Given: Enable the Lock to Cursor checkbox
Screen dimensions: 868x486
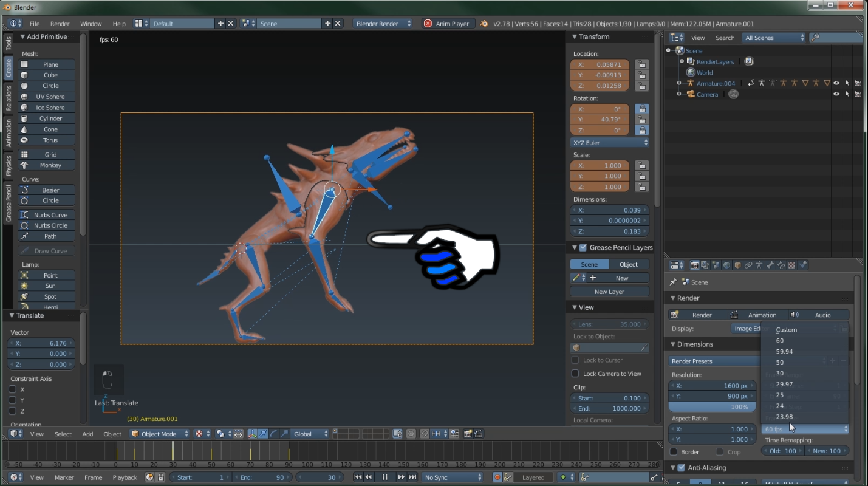Looking at the screenshot, I should tap(575, 360).
